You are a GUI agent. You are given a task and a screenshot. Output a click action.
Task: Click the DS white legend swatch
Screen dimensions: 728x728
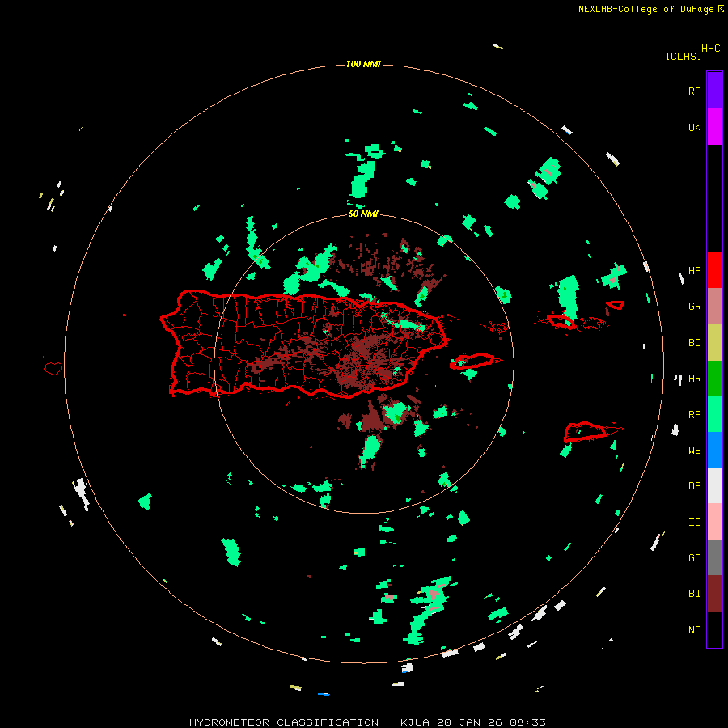coord(714,485)
